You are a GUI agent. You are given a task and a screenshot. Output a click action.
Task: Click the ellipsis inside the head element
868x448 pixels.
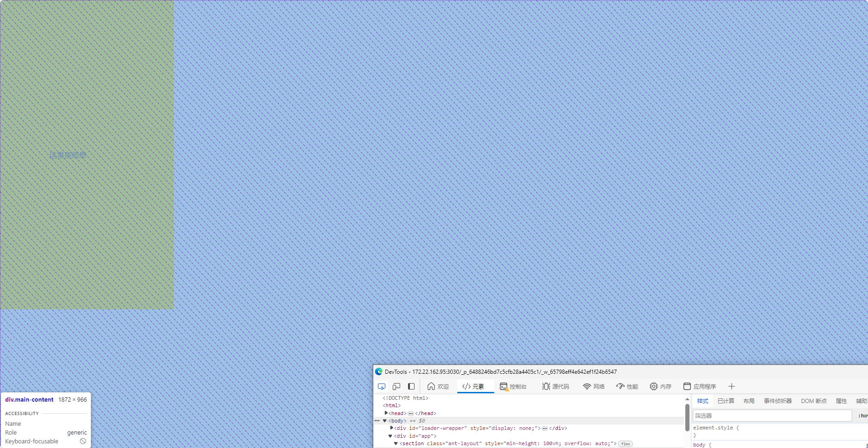[411, 413]
